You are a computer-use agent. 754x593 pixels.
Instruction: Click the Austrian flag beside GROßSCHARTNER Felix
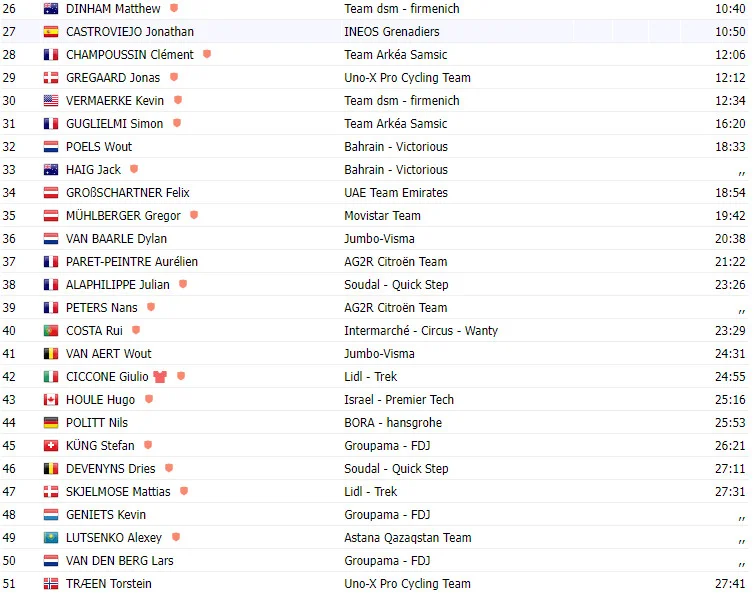click(x=50, y=193)
